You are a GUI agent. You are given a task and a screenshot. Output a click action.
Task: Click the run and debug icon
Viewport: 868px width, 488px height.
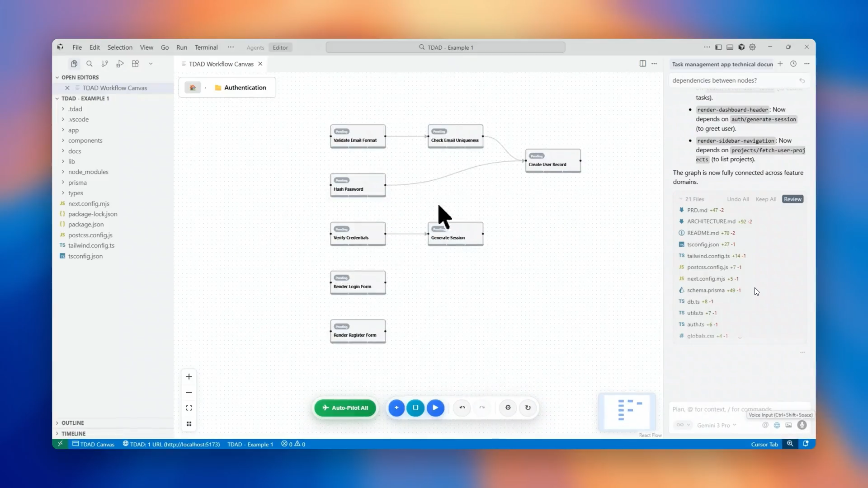pyautogui.click(x=120, y=64)
